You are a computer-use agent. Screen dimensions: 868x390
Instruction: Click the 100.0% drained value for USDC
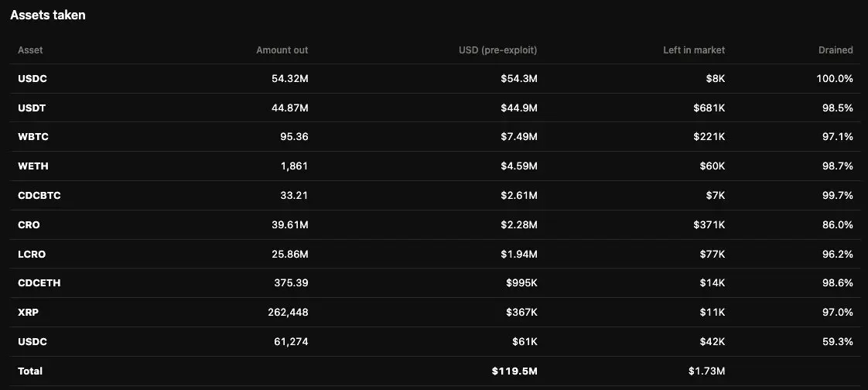[835, 79]
